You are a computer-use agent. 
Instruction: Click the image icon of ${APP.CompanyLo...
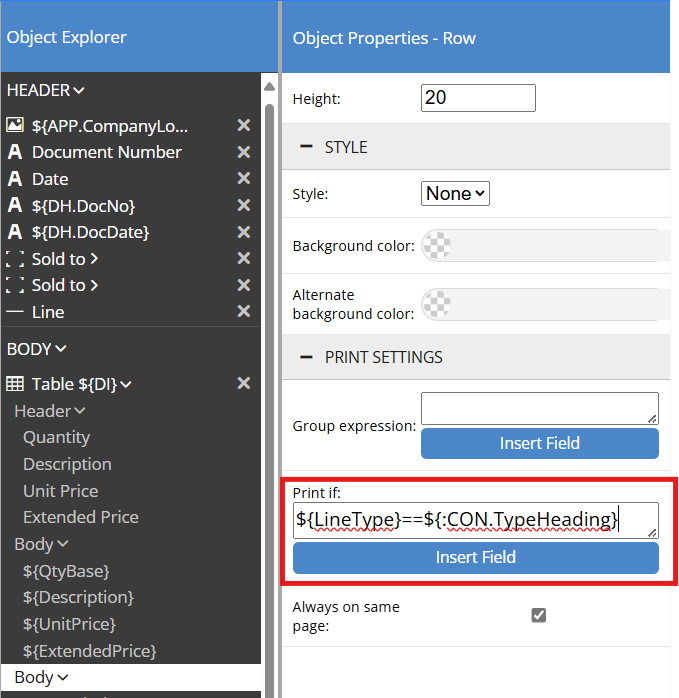coord(15,125)
